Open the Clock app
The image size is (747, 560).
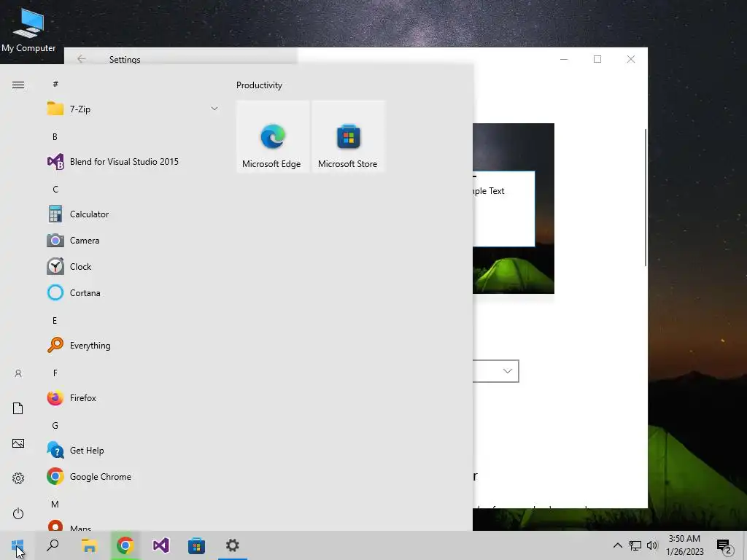tap(133, 267)
